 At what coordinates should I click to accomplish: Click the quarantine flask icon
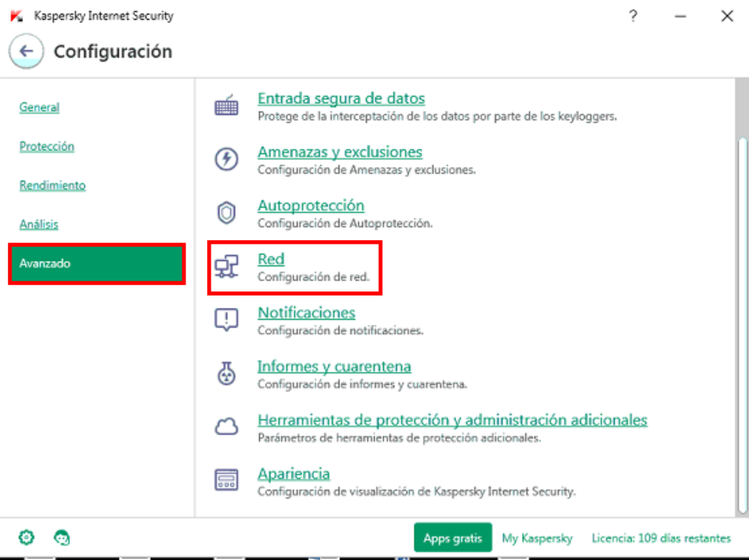226,373
